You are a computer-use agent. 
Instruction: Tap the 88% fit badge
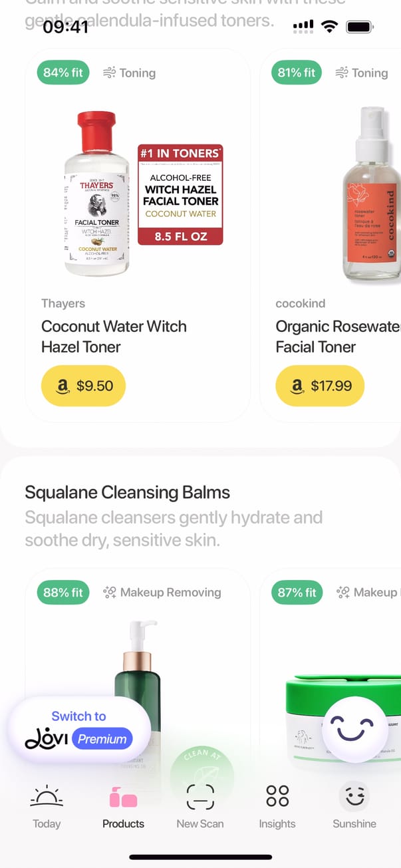(63, 592)
